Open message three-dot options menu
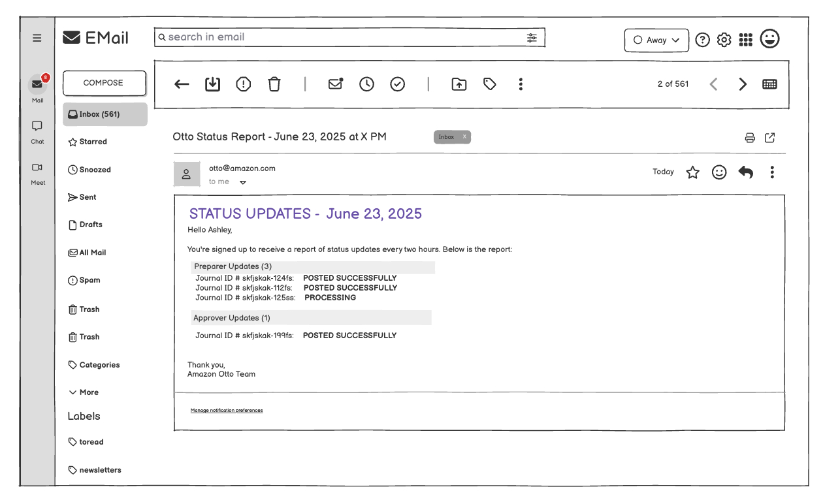 click(772, 172)
